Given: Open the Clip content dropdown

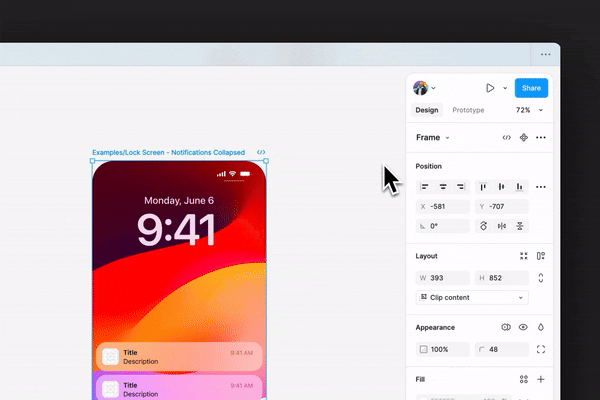Looking at the screenshot, I should (x=471, y=298).
